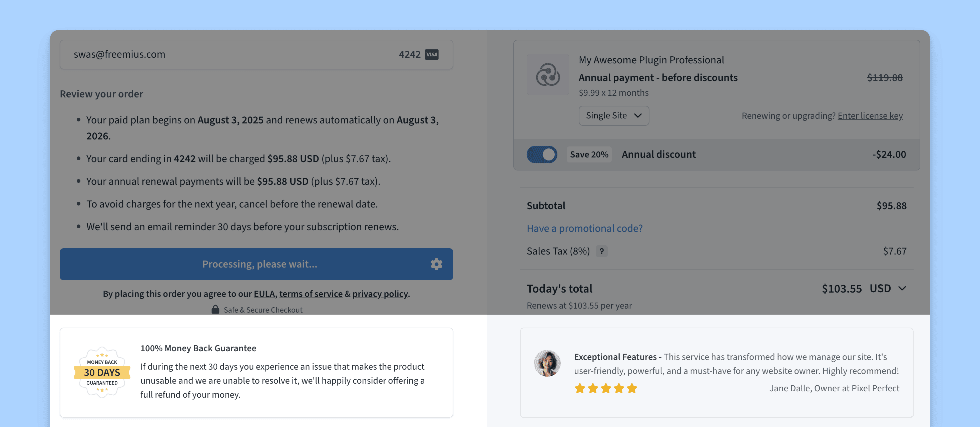
Task: Click the chevron in the Single Site selector
Action: click(638, 116)
